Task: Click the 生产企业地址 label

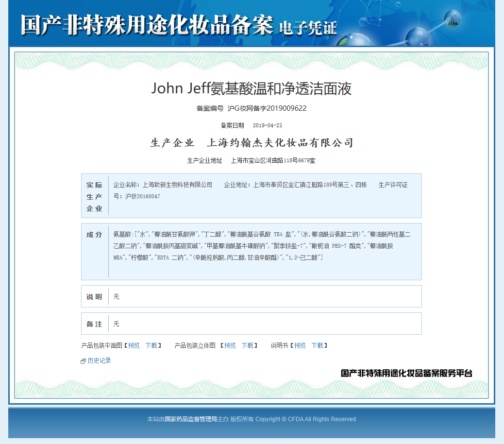Action: click(x=205, y=160)
